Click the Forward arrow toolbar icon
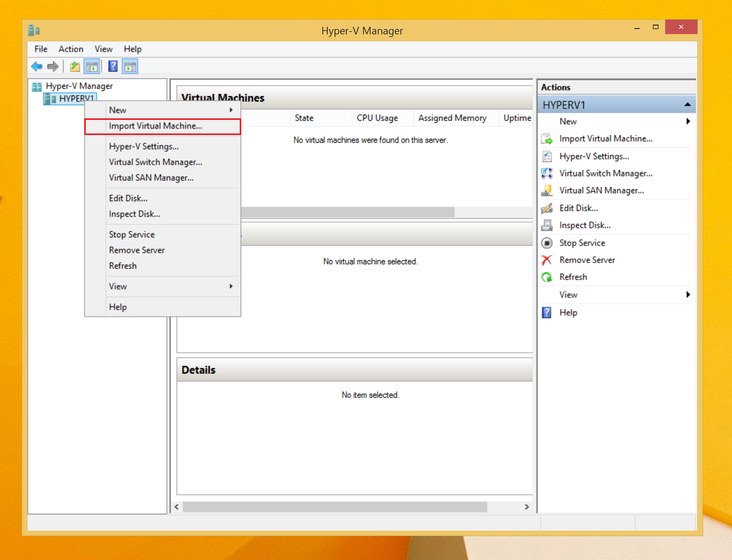This screenshot has width=732, height=560. [x=53, y=67]
